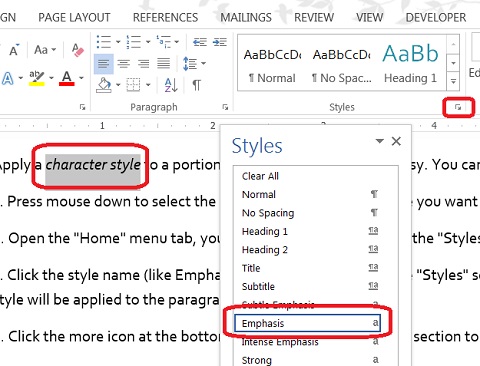
Task: Choose Heading 1 in Styles pane
Action: (x=316, y=231)
